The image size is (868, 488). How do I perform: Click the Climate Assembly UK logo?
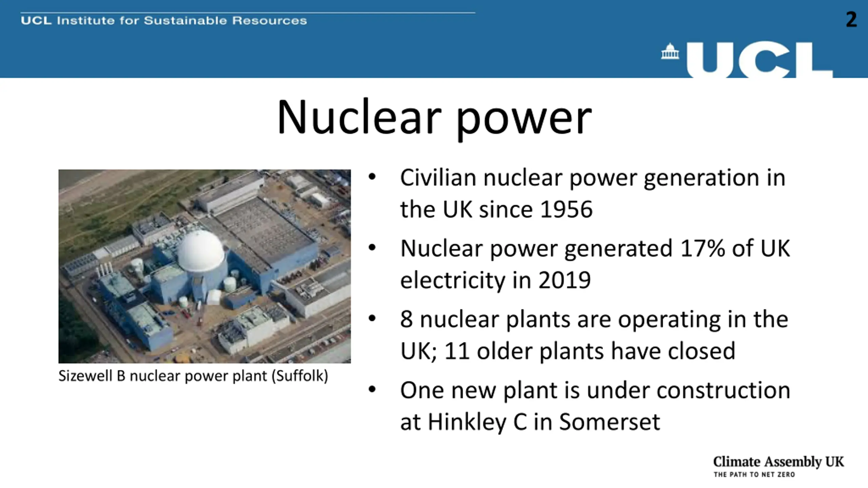click(x=778, y=466)
